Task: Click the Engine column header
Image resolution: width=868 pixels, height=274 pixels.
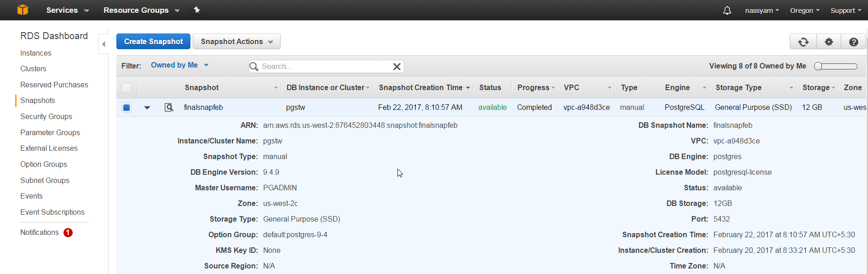Action: pos(677,87)
